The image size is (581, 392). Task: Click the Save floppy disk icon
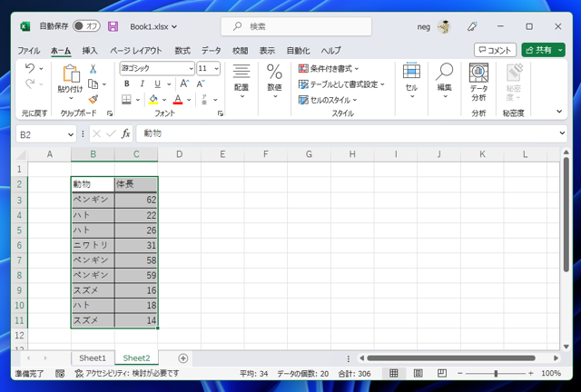pos(113,26)
